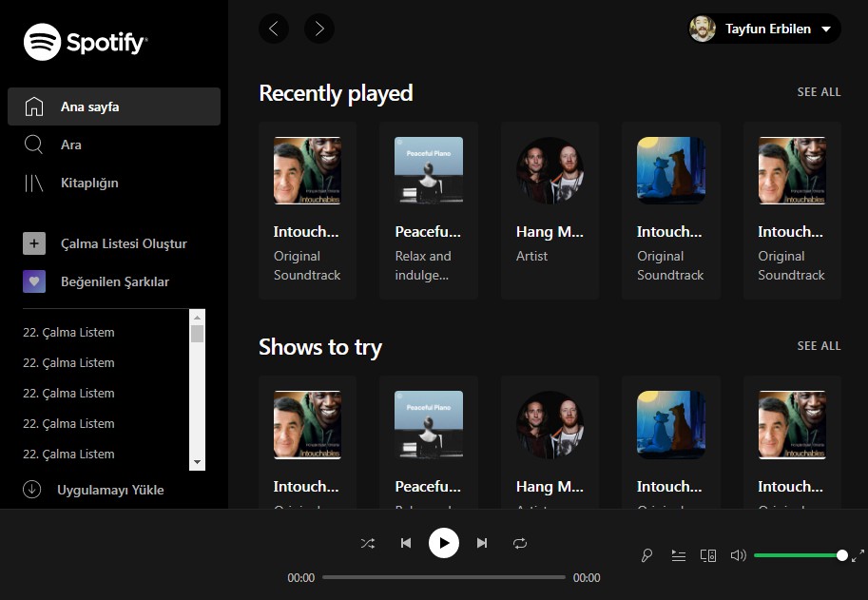Image resolution: width=868 pixels, height=600 pixels.
Task: Open the Connect to a device panel
Action: (707, 555)
